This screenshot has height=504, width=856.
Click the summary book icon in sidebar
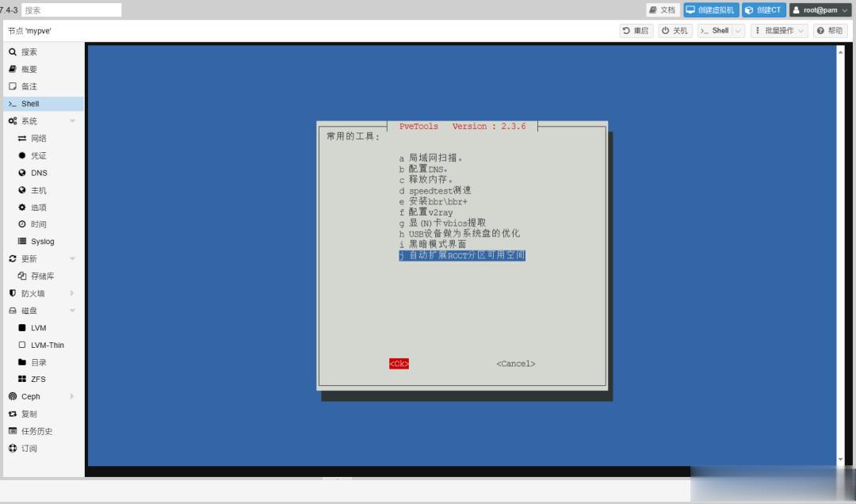coord(13,69)
